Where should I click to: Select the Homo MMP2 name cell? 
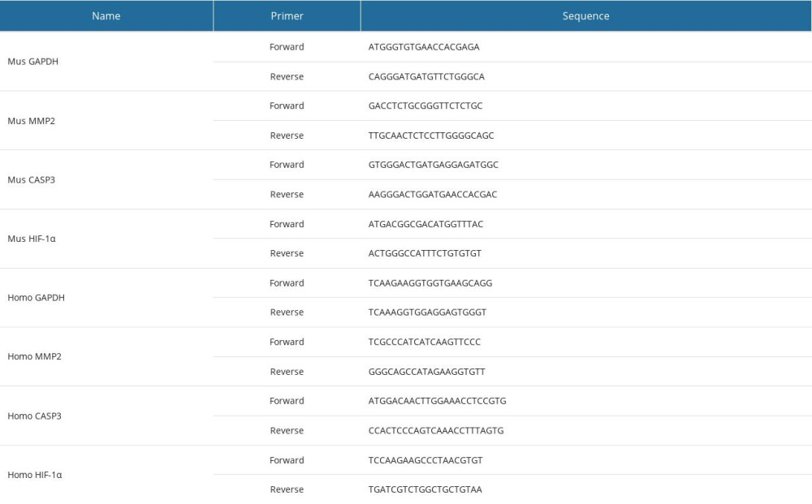[34, 356]
